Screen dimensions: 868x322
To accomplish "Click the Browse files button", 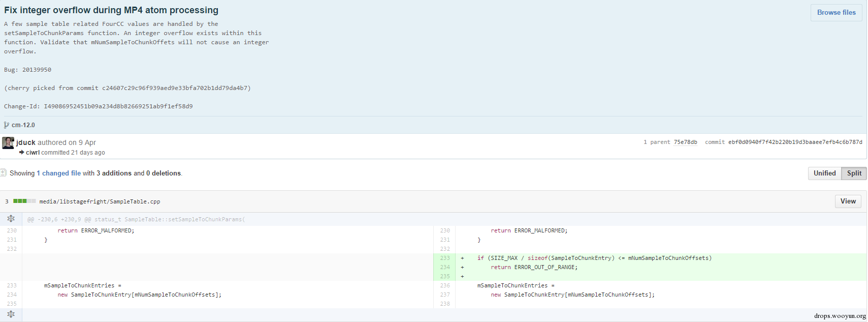I will point(836,13).
